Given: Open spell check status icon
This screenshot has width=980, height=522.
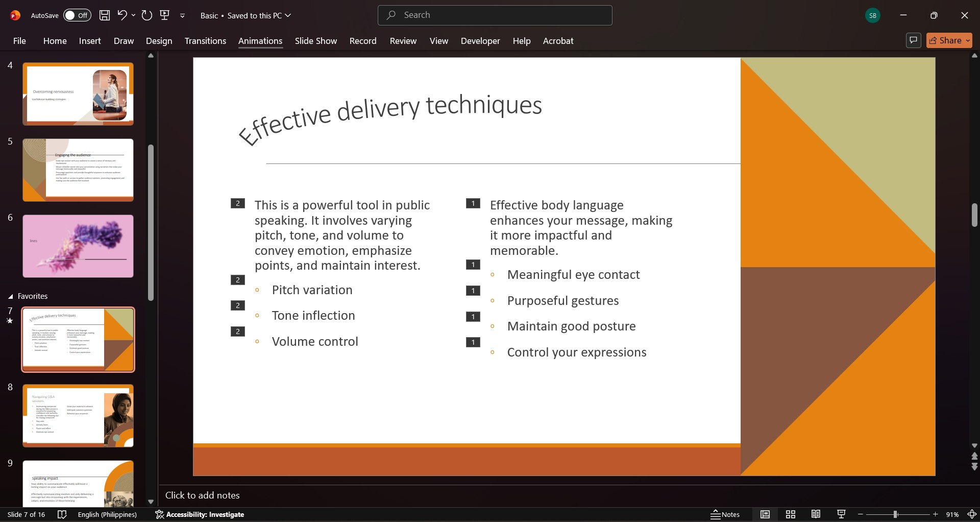Looking at the screenshot, I should 62,514.
